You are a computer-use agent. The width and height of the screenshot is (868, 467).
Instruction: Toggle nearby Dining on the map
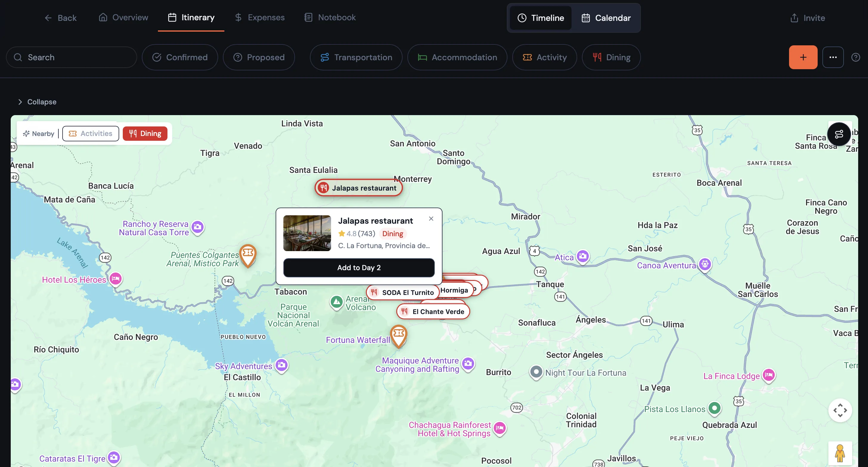click(x=145, y=134)
